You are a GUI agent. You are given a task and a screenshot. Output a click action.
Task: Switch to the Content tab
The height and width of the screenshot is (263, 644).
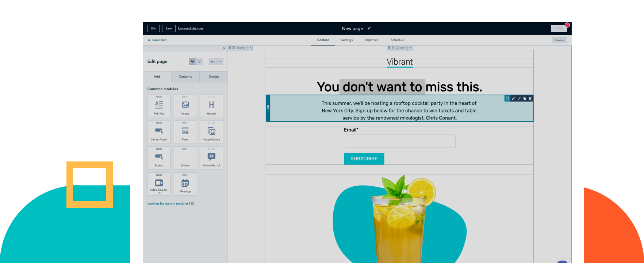(323, 40)
